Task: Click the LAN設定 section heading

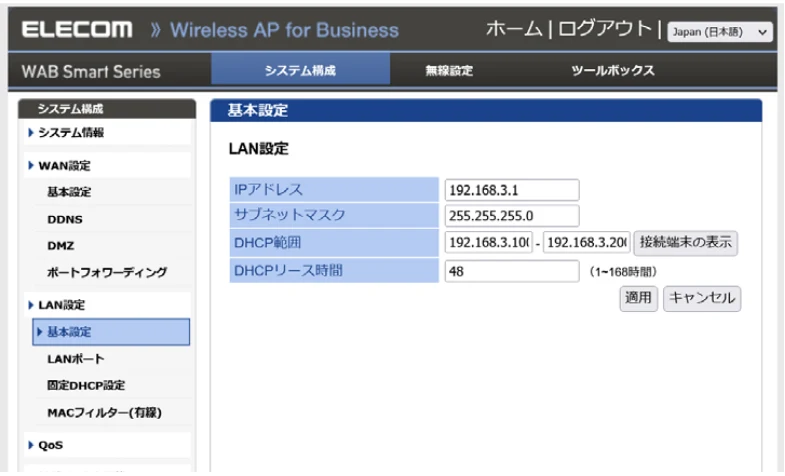Action: click(258, 149)
